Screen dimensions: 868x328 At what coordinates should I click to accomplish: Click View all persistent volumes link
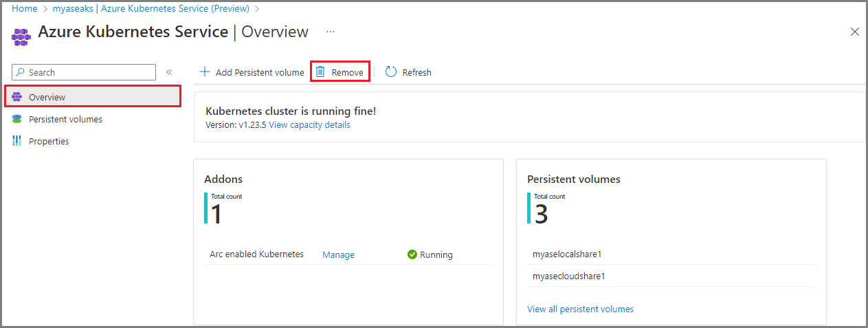point(580,309)
